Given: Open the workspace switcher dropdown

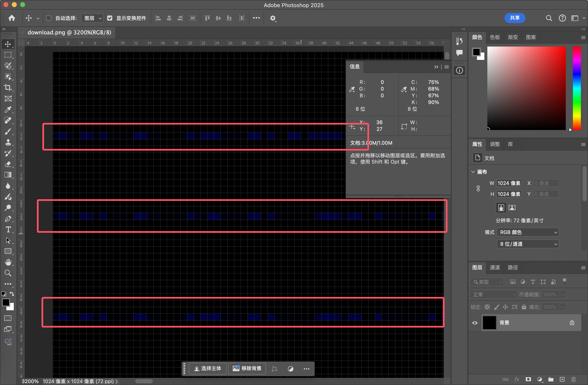Looking at the screenshot, I should click(578, 18).
